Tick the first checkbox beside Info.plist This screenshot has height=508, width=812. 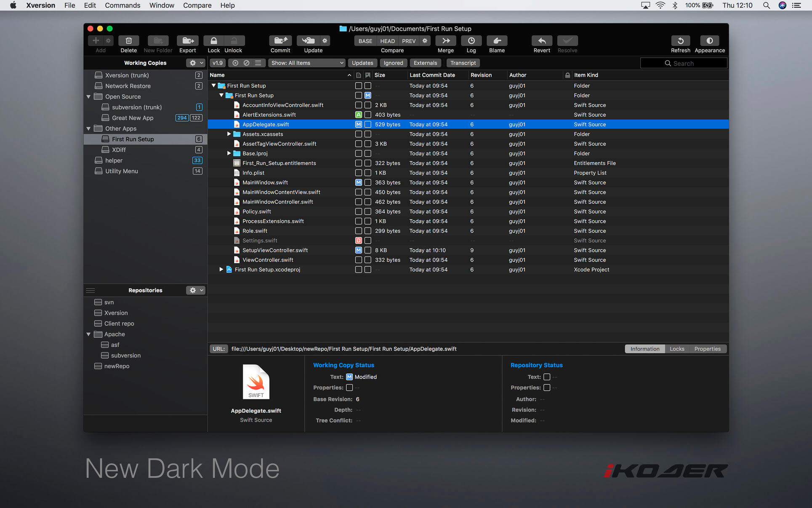click(358, 173)
